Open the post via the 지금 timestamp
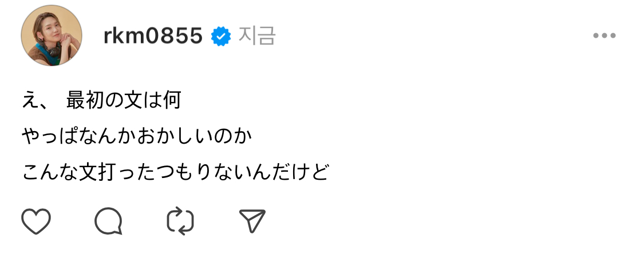644x265 pixels. coord(257,35)
